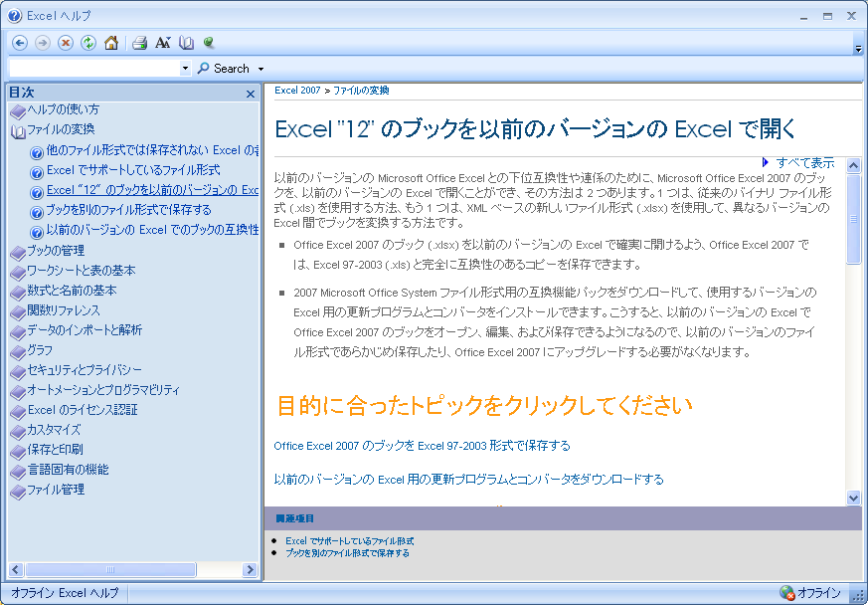Expand the 数式と名前の基本 book
This screenshot has width=868, height=605.
point(72,291)
